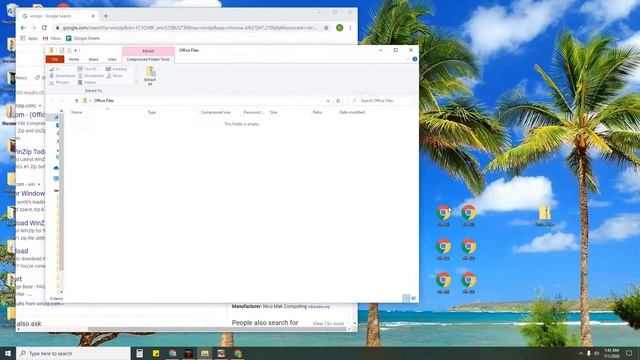This screenshot has width=640, height=360.
Task: Launch Calculator from the taskbar
Action: click(x=140, y=353)
